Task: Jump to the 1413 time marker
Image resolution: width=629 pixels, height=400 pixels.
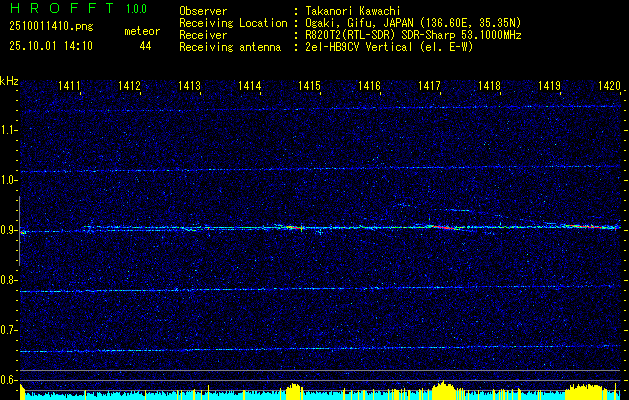Action: point(189,87)
